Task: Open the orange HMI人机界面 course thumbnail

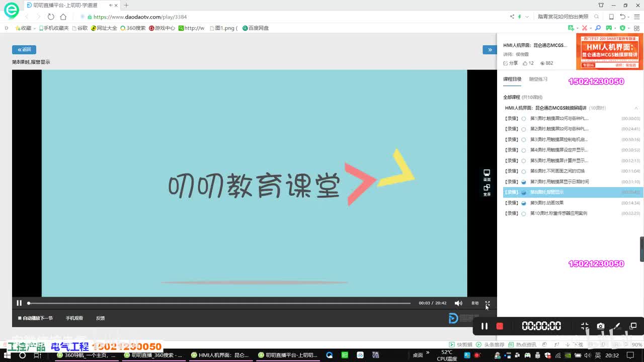Action: (x=610, y=51)
